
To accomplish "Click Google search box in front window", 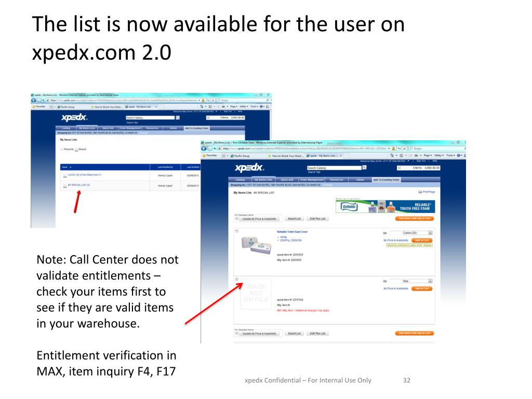I will 436,149.
